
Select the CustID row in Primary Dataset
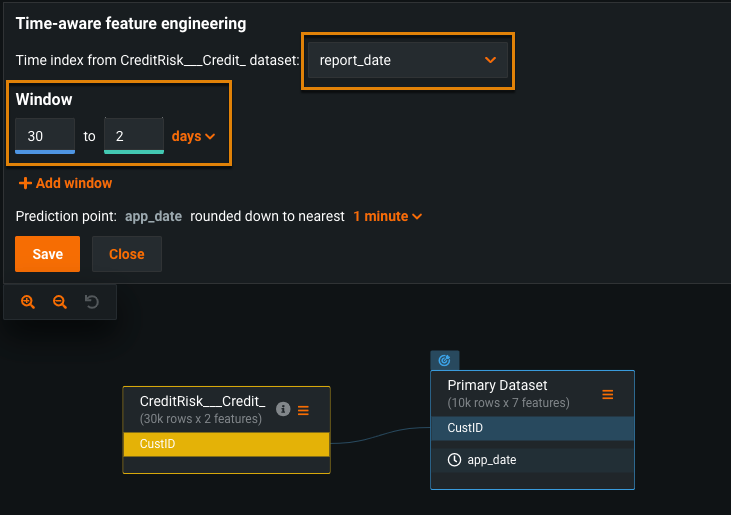532,428
